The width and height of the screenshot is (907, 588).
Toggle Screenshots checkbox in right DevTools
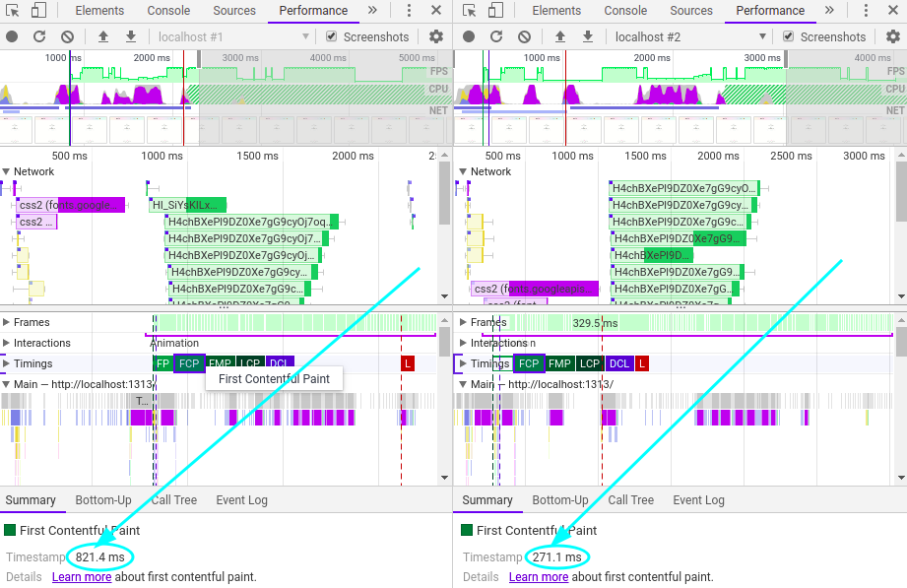pos(789,36)
